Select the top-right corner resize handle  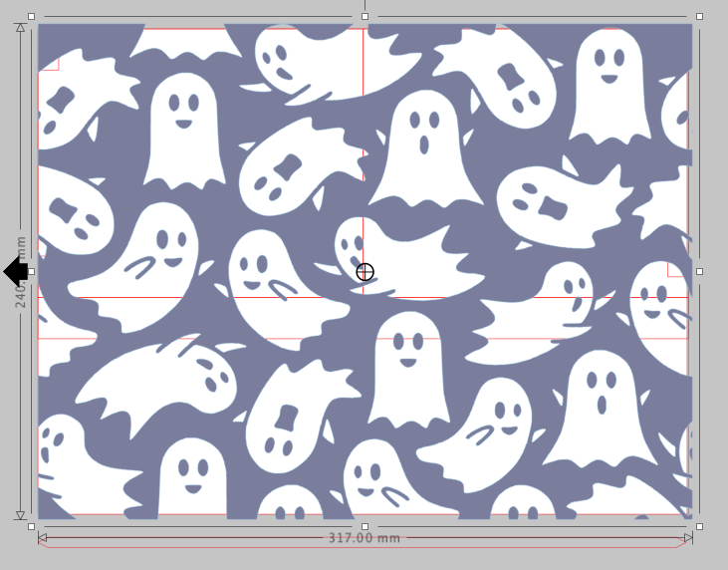[x=699, y=17]
